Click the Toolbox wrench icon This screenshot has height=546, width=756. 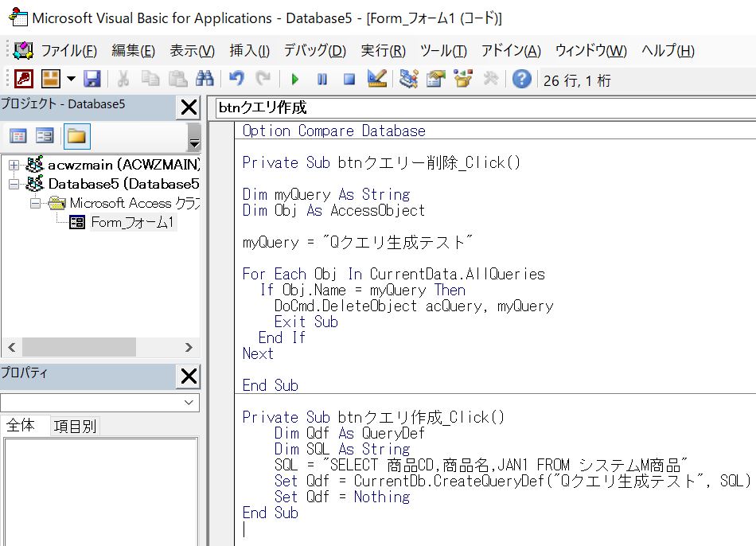tap(490, 79)
